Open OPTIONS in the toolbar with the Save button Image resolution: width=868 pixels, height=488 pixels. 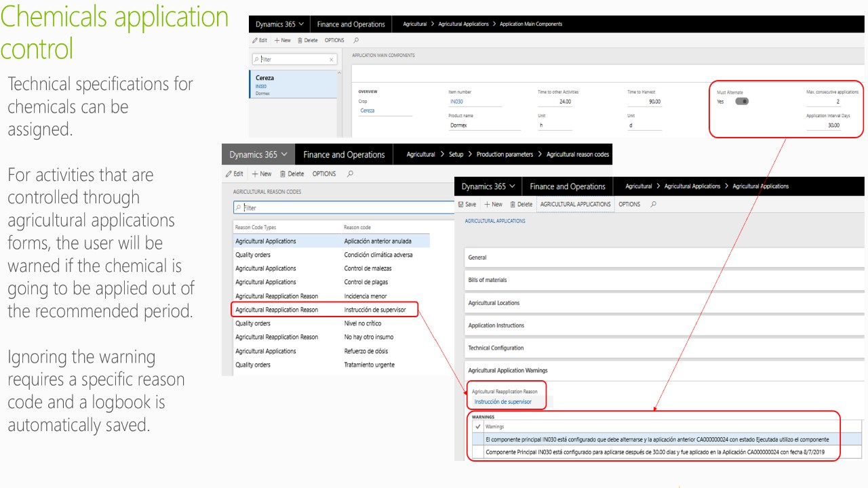(x=629, y=204)
